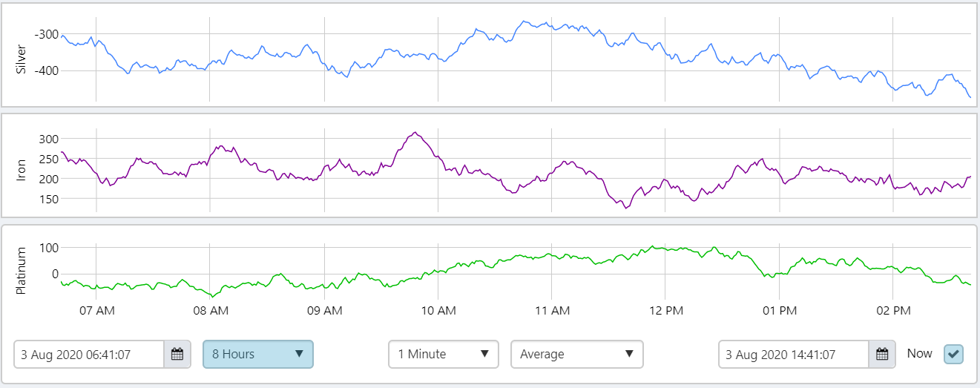Click the start date input field
980x388 pixels.
pos(89,354)
